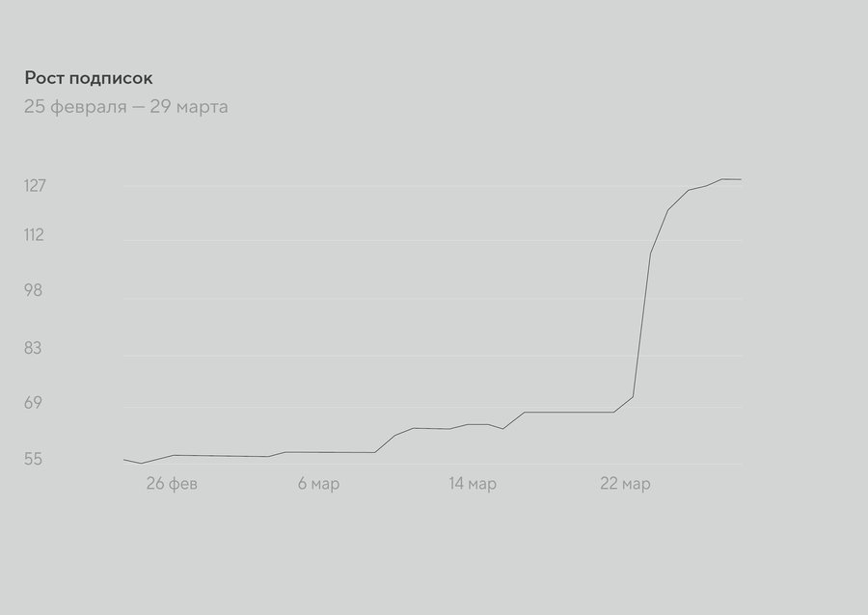Click the 55 y-axis label
The width and height of the screenshot is (868, 615).
click(35, 459)
